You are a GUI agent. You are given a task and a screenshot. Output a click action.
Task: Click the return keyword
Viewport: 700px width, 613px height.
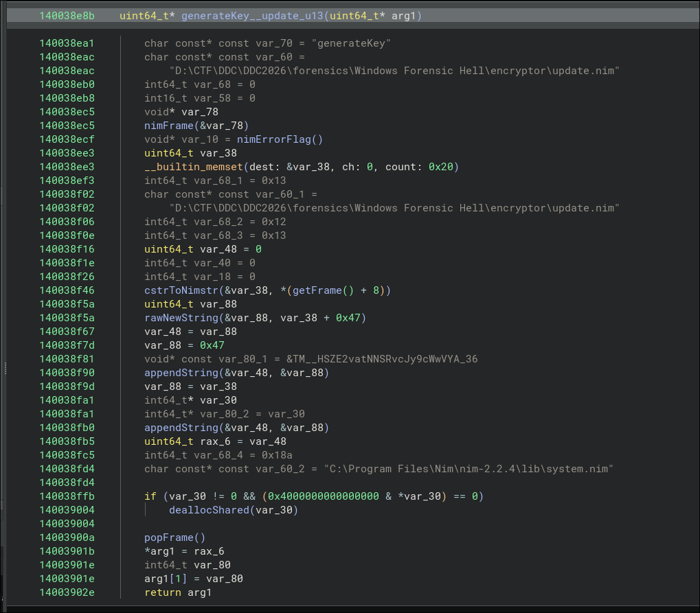tap(163, 592)
